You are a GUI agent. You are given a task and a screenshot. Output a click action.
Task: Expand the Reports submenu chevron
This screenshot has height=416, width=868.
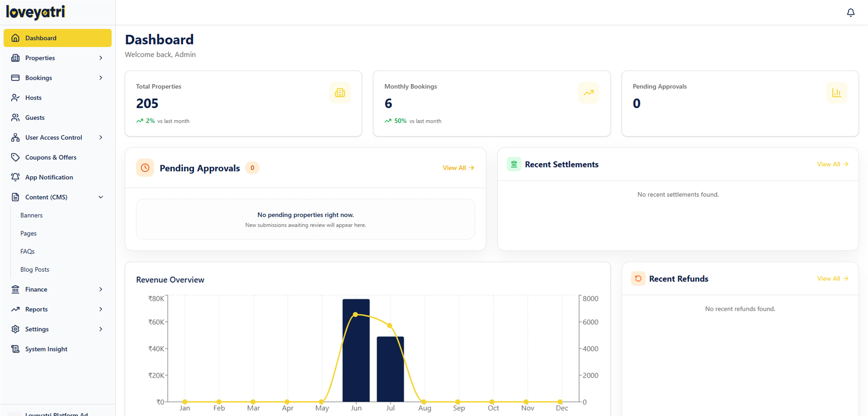click(101, 309)
